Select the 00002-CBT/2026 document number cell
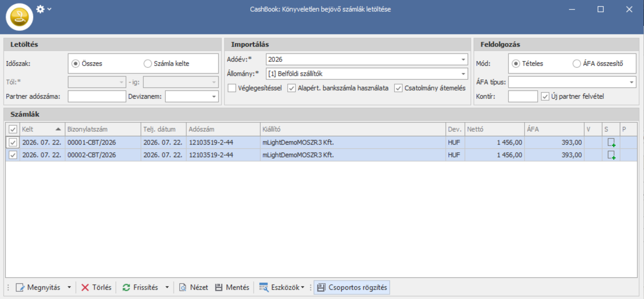This screenshot has height=299, width=644. 103,155
